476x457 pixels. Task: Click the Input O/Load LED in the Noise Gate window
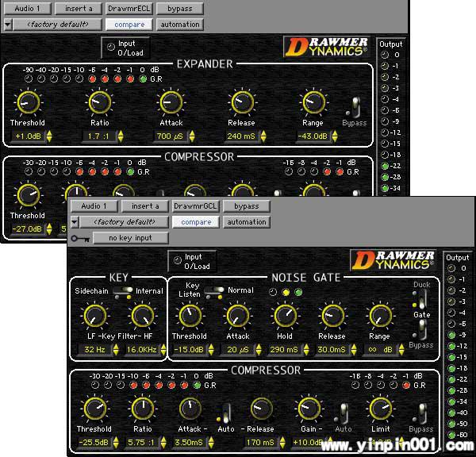(x=177, y=261)
